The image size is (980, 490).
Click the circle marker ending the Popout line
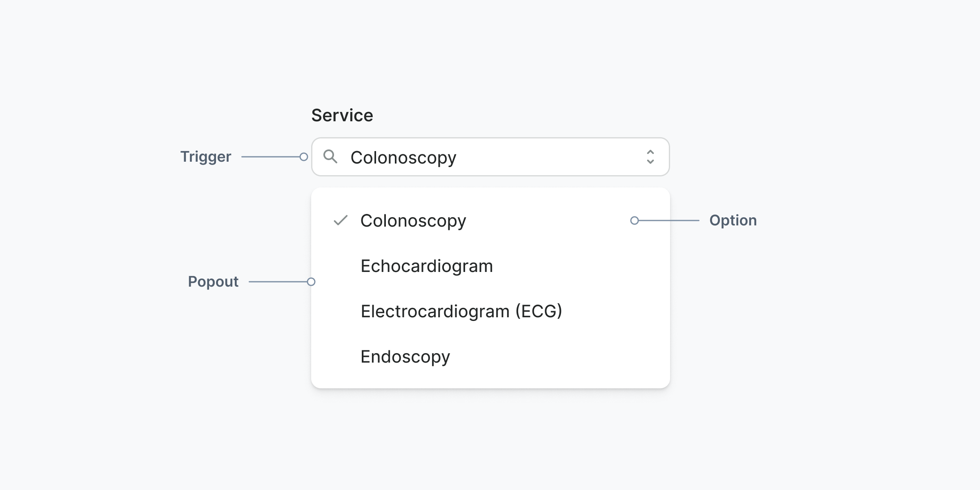coord(311,282)
